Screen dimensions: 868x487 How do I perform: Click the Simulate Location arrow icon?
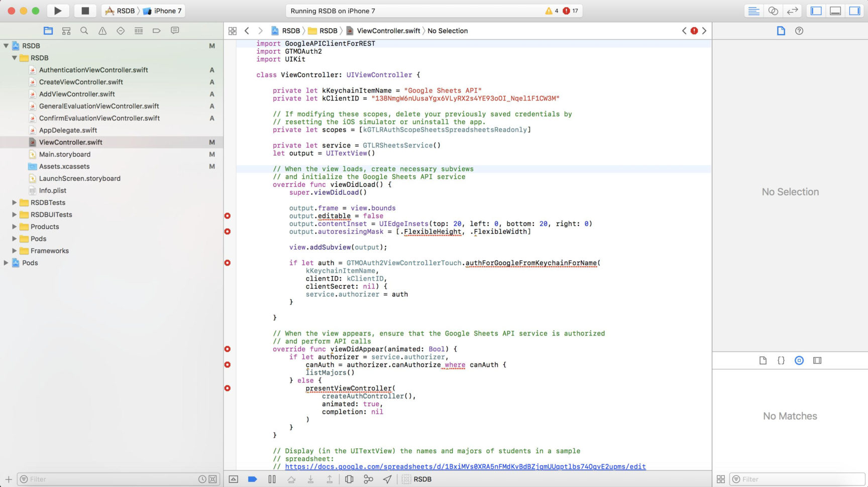pos(387,479)
